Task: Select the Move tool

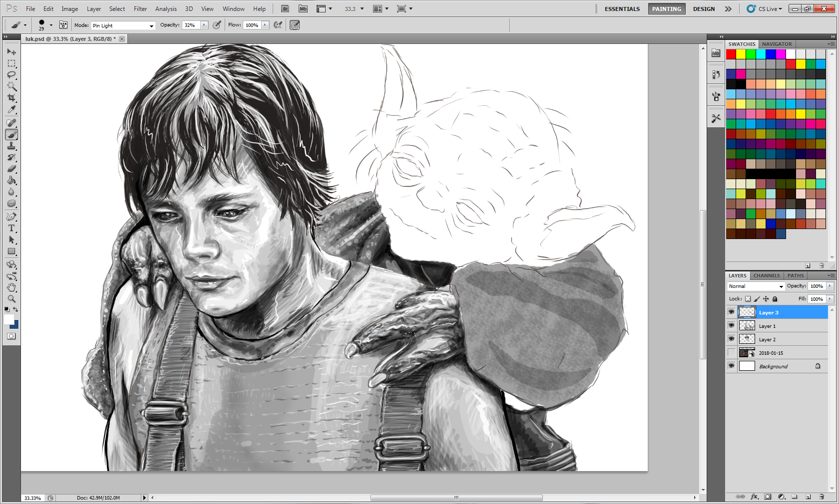Action: [x=11, y=52]
